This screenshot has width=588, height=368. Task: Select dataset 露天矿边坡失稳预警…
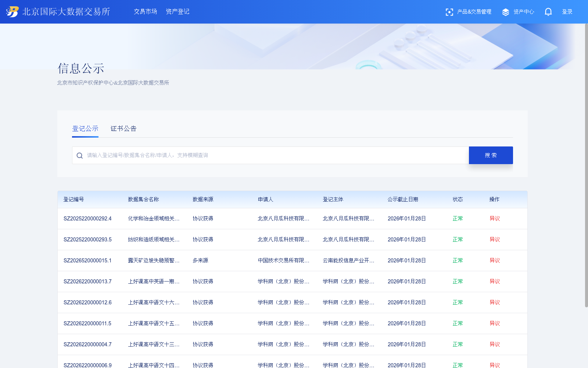[x=154, y=261]
